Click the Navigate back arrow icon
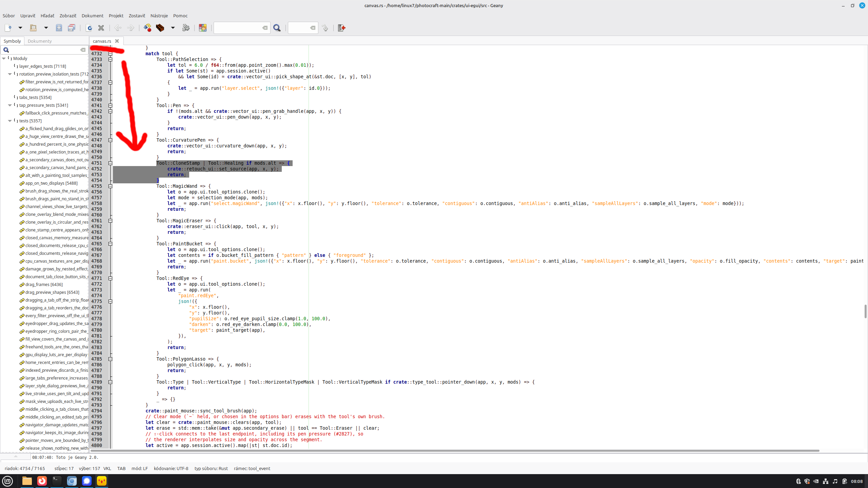This screenshot has width=868, height=488. (118, 28)
